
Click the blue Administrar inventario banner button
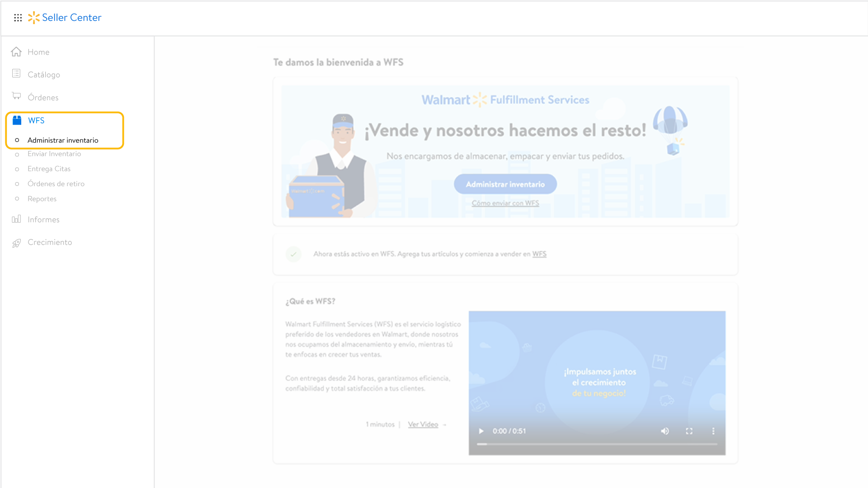505,184
